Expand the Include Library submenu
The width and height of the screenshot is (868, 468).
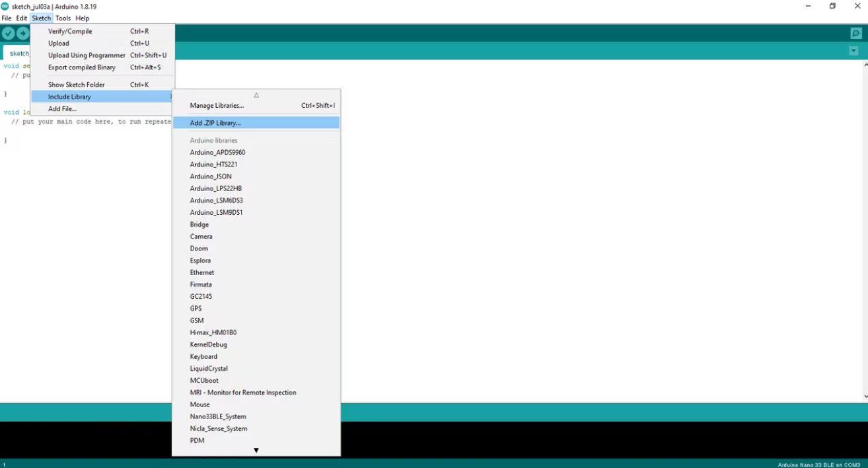pos(102,97)
